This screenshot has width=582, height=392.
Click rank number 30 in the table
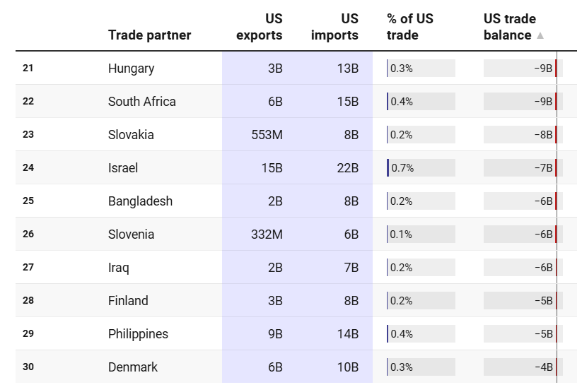(28, 367)
